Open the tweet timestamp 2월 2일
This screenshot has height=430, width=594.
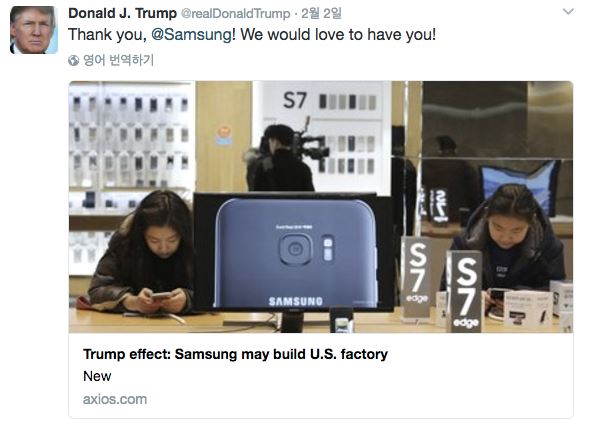pos(321,14)
